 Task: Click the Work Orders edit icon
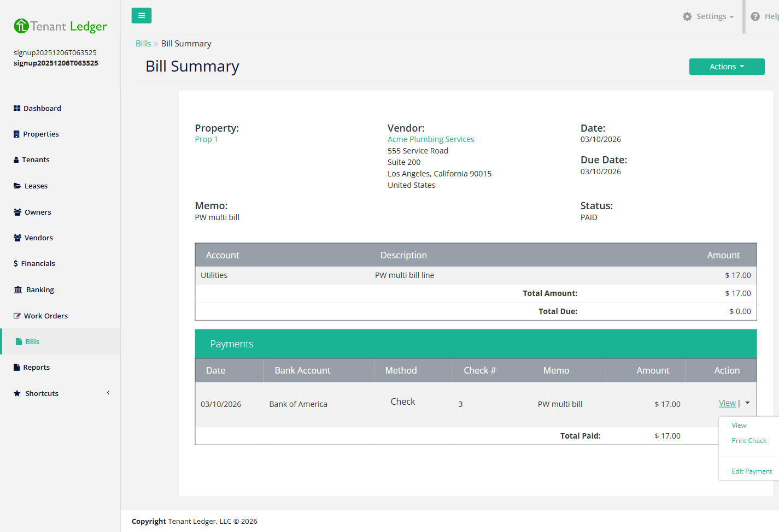17,316
